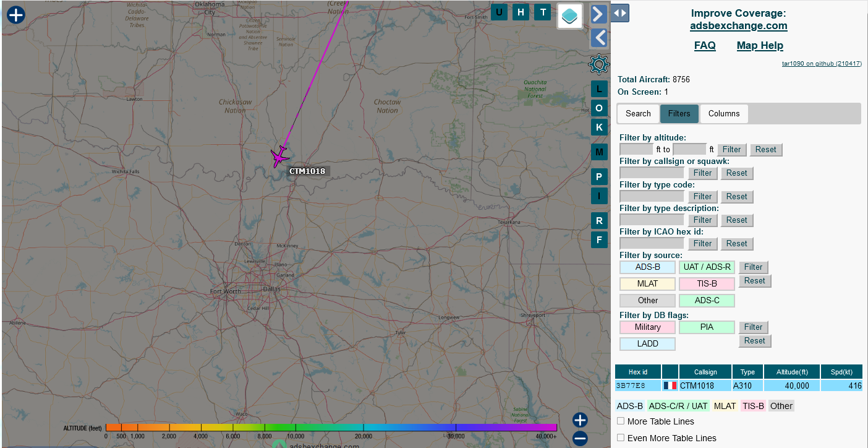Click the left chevron sidebar button
Viewport: 868px width, 448px height.
[598, 38]
